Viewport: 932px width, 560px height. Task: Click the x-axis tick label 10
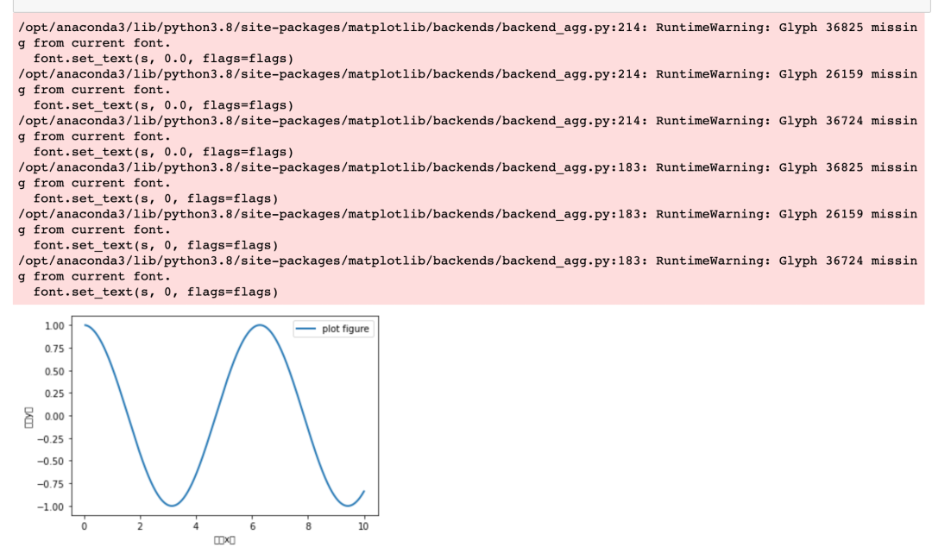pos(363,526)
